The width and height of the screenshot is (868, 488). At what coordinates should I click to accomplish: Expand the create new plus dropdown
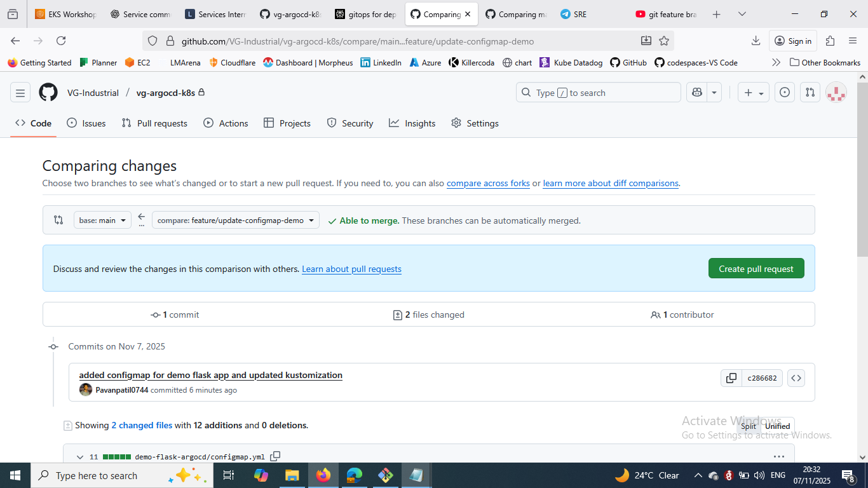point(754,93)
